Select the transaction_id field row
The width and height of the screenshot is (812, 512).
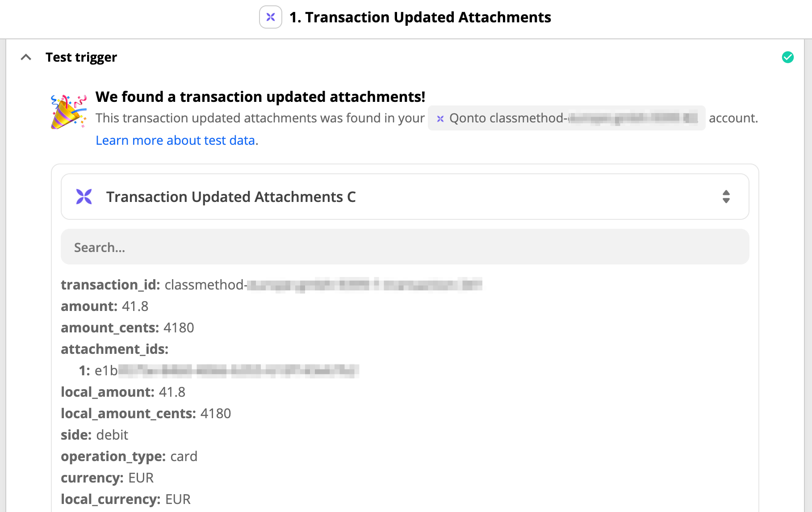point(272,285)
